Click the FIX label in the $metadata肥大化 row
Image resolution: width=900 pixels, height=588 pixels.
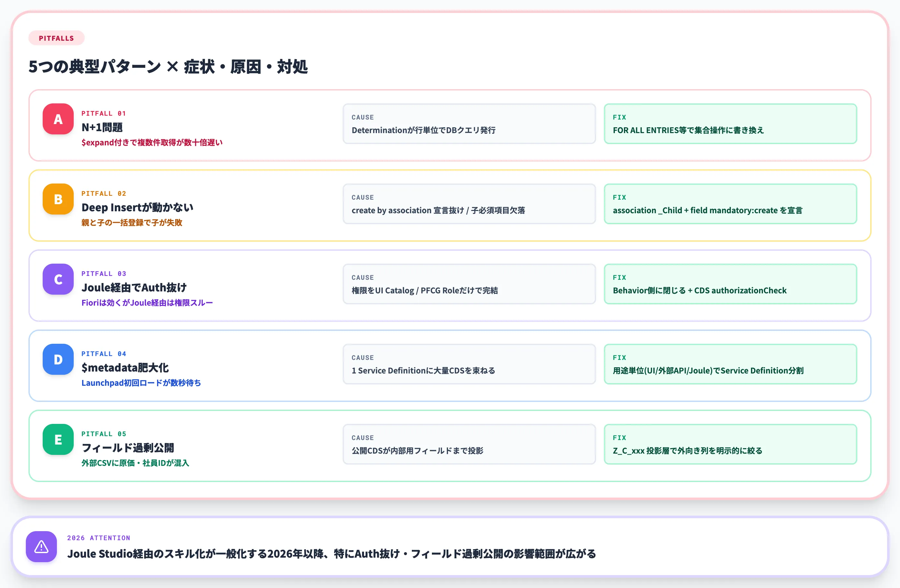pyautogui.click(x=619, y=358)
